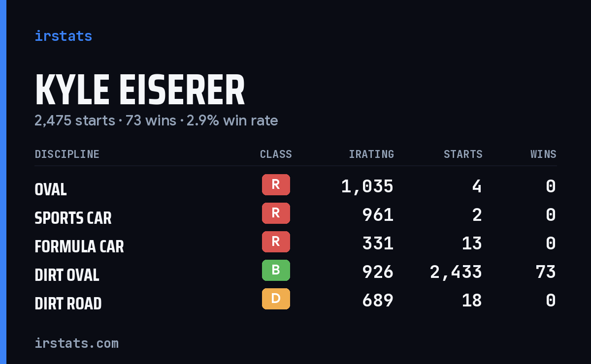Open the irstats logo link at top
Viewport: 591px width, 364px height.
click(x=63, y=36)
